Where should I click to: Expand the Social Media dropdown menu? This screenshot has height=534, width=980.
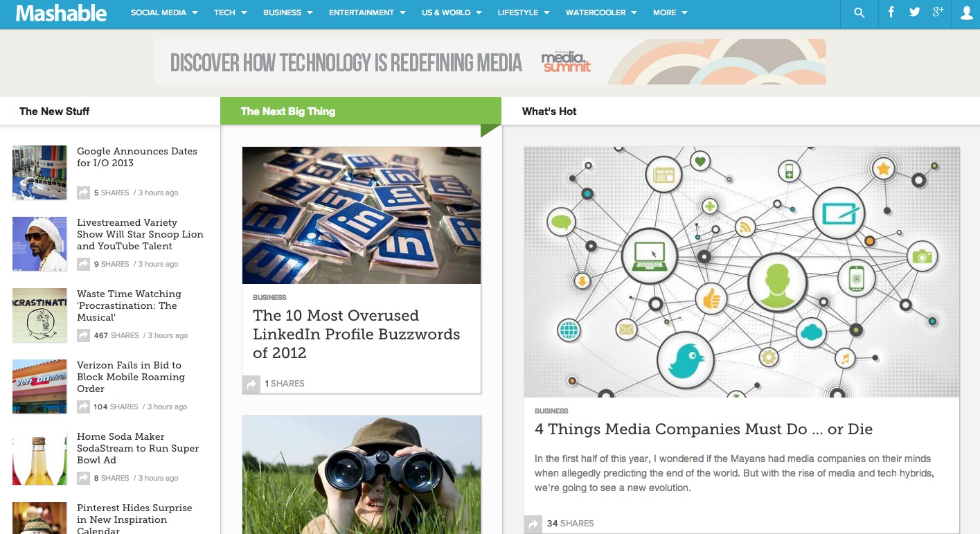click(164, 12)
